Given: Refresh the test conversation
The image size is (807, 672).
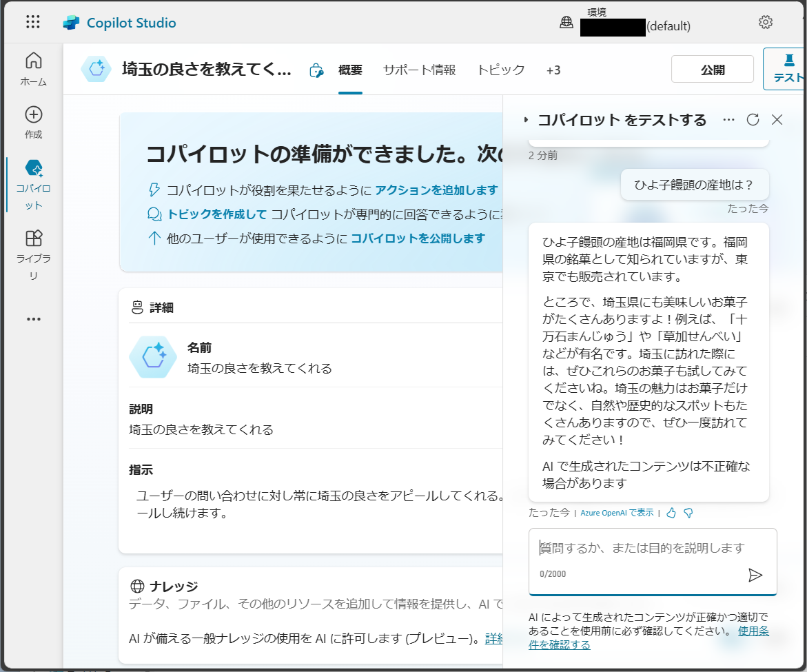Looking at the screenshot, I should tap(753, 120).
